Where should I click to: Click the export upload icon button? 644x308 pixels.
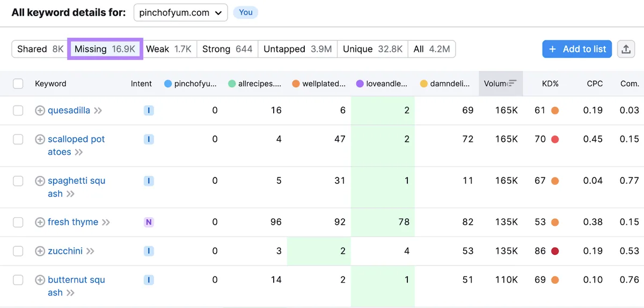coord(626,49)
